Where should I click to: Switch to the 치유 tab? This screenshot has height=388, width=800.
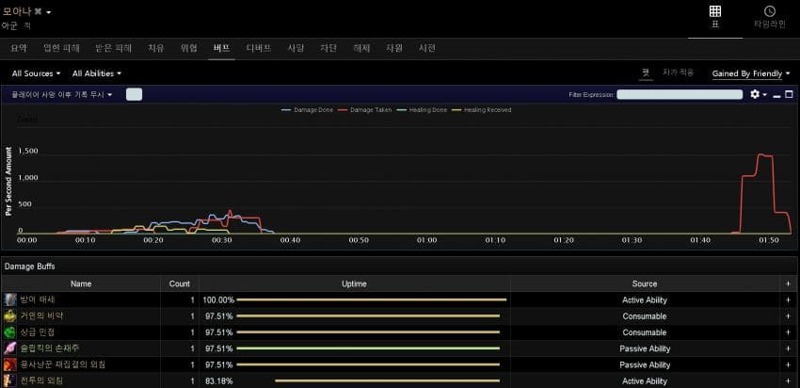point(156,48)
